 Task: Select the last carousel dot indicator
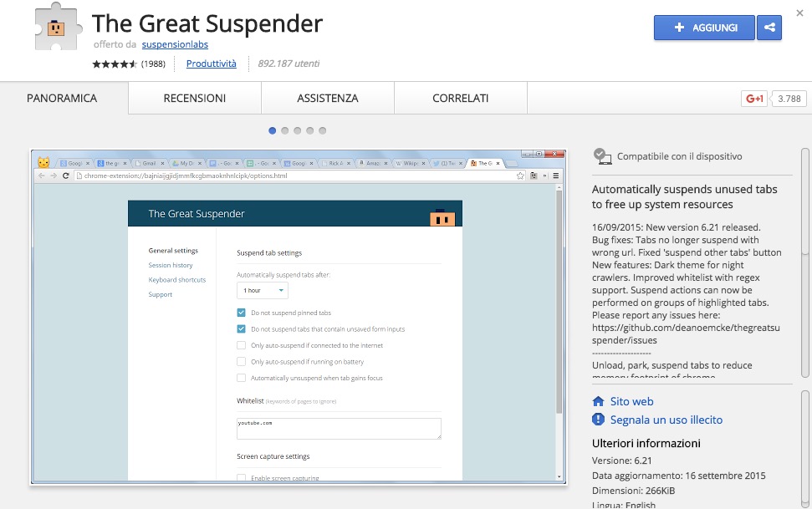click(323, 130)
